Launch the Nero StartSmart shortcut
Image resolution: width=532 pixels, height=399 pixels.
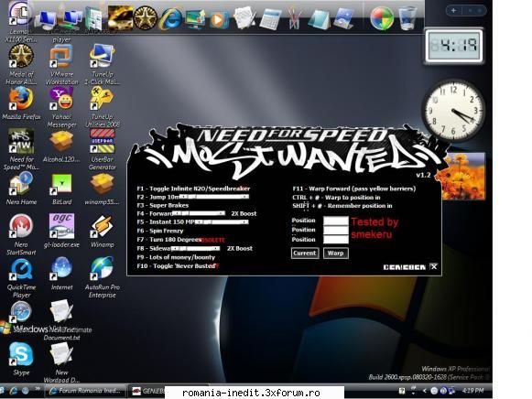21,234
